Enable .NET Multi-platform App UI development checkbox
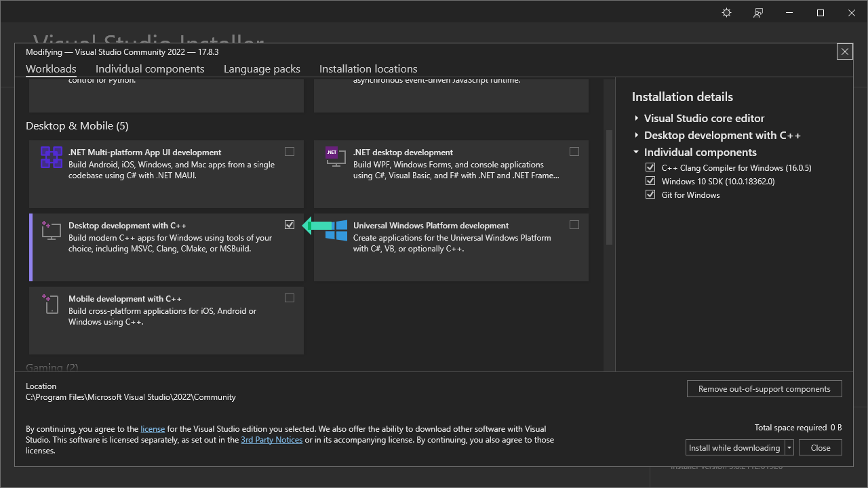This screenshot has height=488, width=868. pos(290,152)
